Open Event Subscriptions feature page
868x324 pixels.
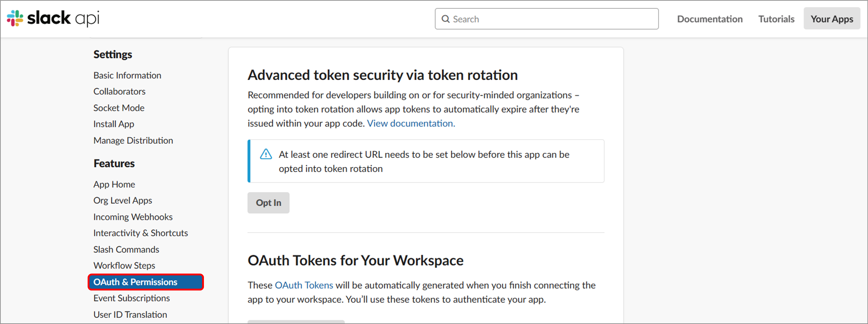(131, 298)
